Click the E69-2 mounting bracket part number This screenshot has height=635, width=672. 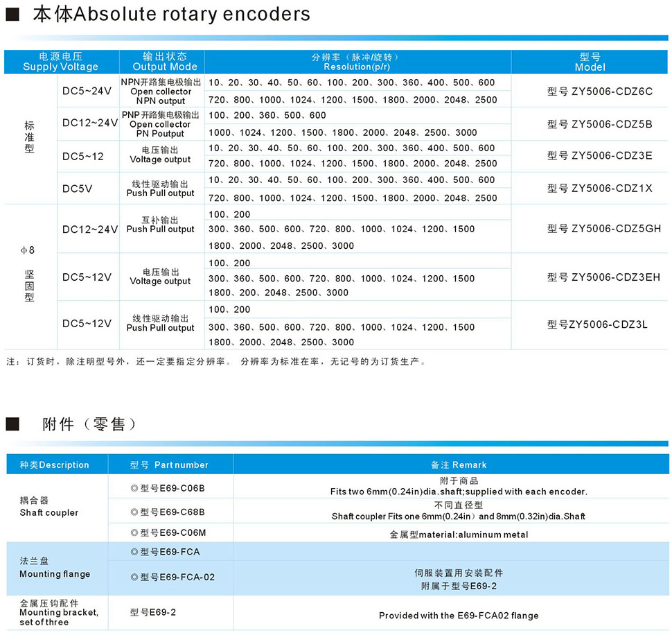coord(153,612)
